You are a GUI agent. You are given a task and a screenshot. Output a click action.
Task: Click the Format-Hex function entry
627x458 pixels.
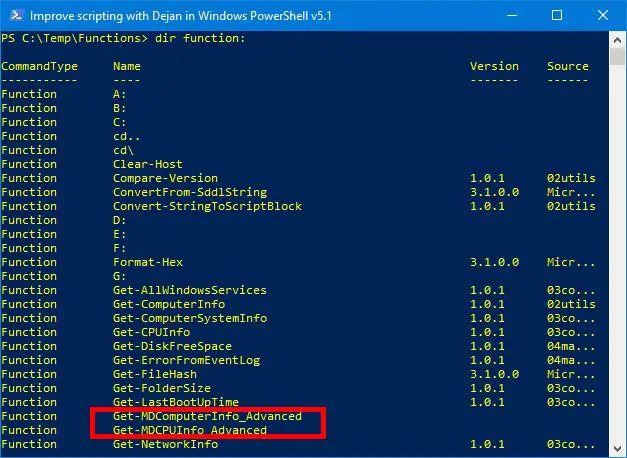coord(148,262)
